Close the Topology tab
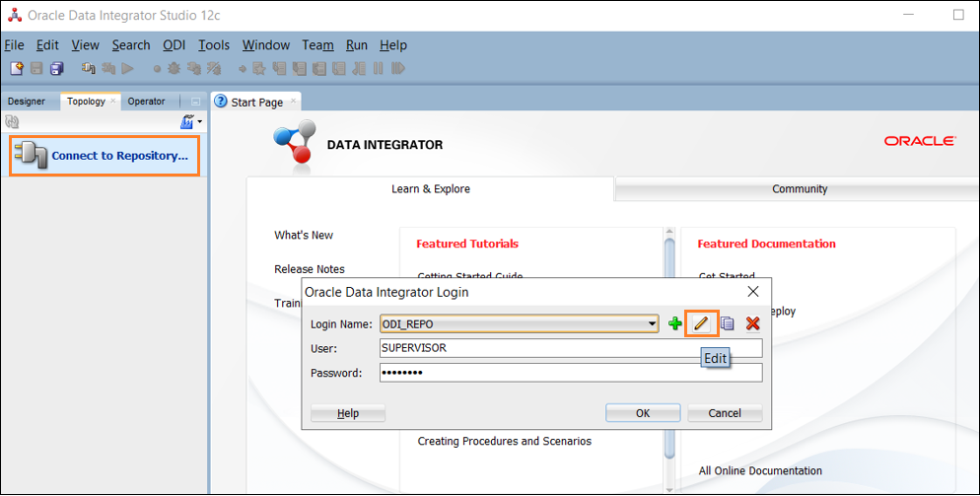 (x=113, y=100)
